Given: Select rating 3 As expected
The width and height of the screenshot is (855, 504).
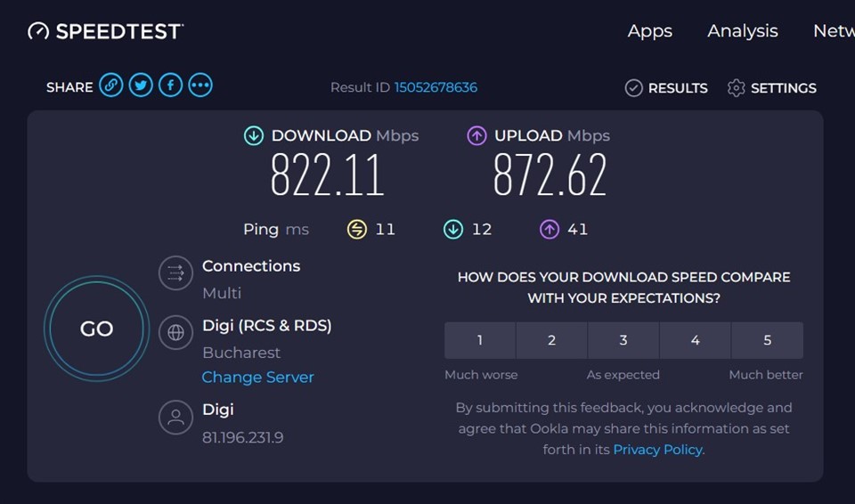Looking at the screenshot, I should coord(623,340).
